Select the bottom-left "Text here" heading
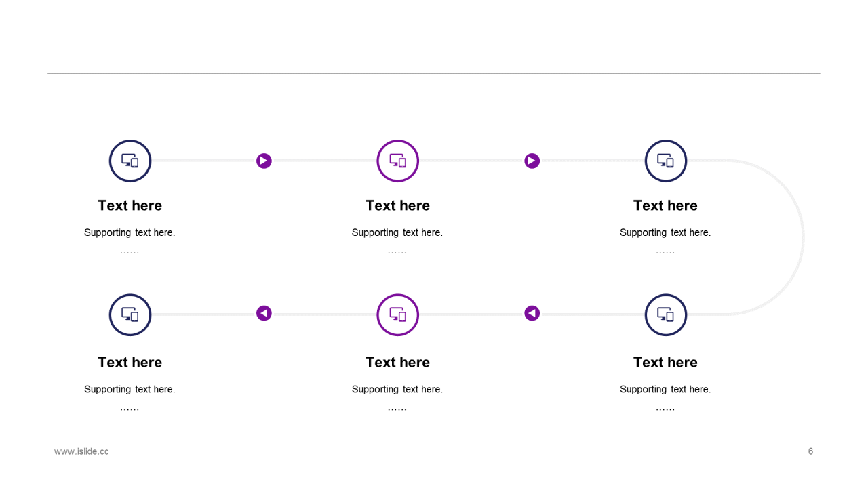Image resolution: width=868 pixels, height=488 pixels. pos(130,362)
